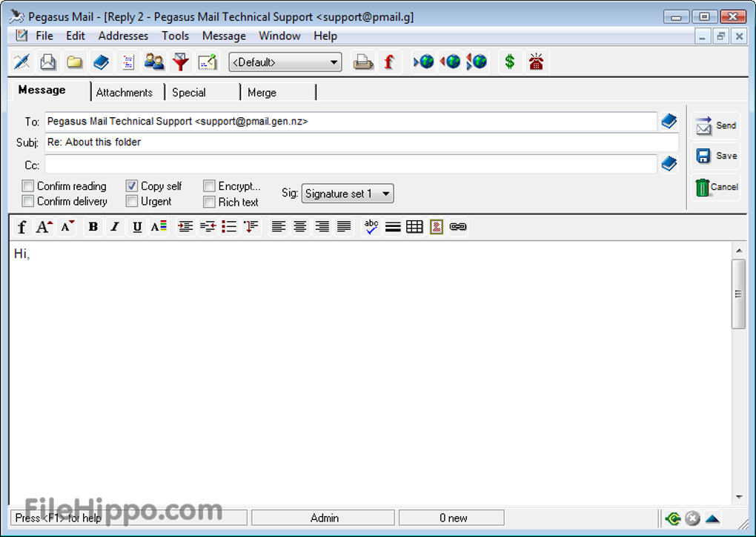
Task: Enable the Confirm reading checkbox
Action: tap(28, 186)
